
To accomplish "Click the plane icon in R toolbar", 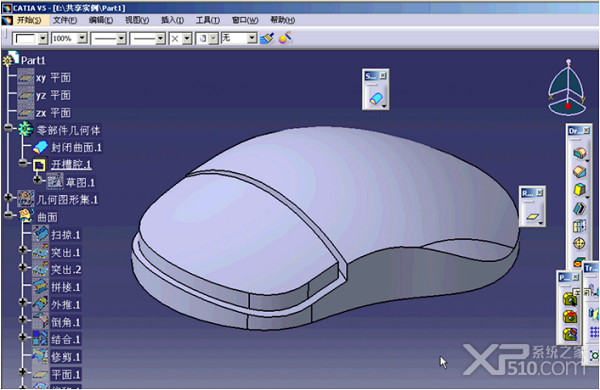I will [x=532, y=217].
